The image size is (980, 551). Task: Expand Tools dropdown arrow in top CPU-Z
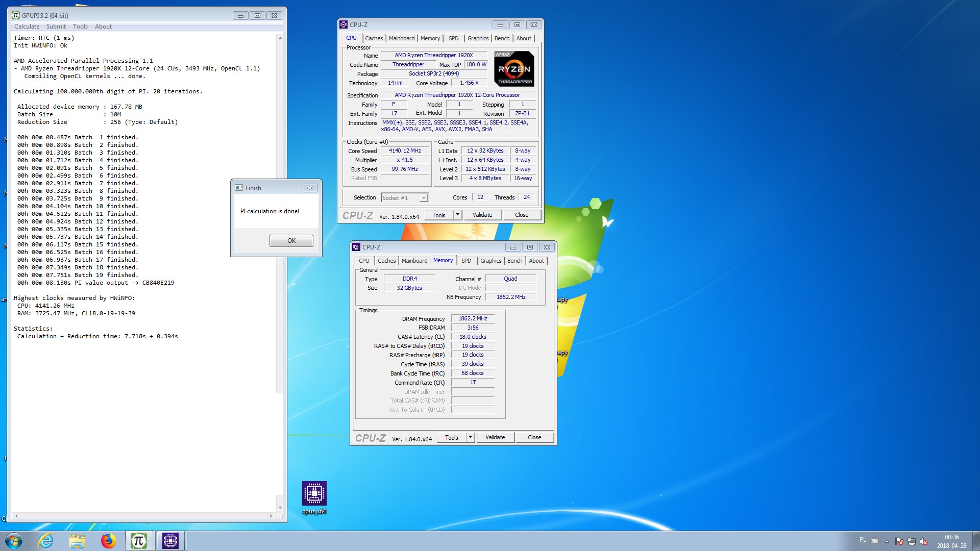pos(458,215)
